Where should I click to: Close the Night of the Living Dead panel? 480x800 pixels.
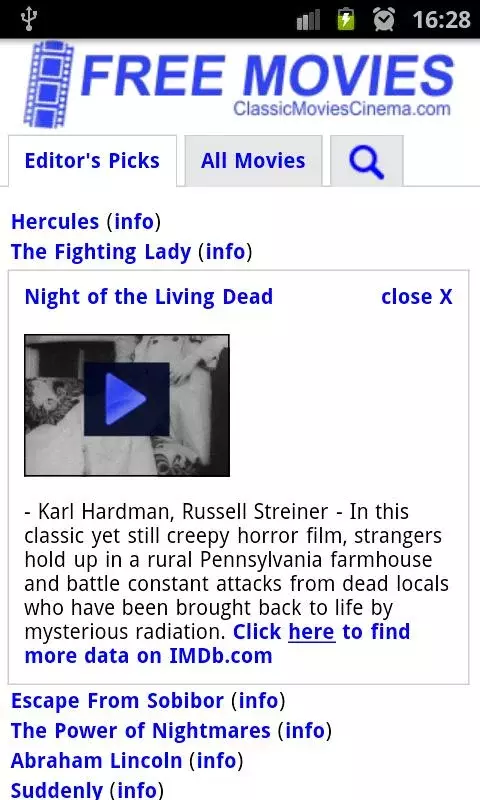point(417,296)
